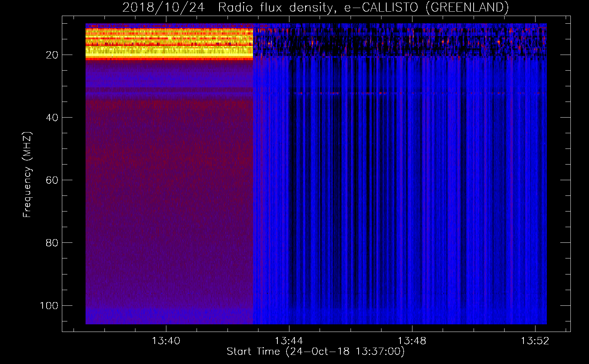Screen dimensions: 589x364
Task: Click the plot title mentioning e-CALLISTO (GREENLAND)
Action: [315, 7]
